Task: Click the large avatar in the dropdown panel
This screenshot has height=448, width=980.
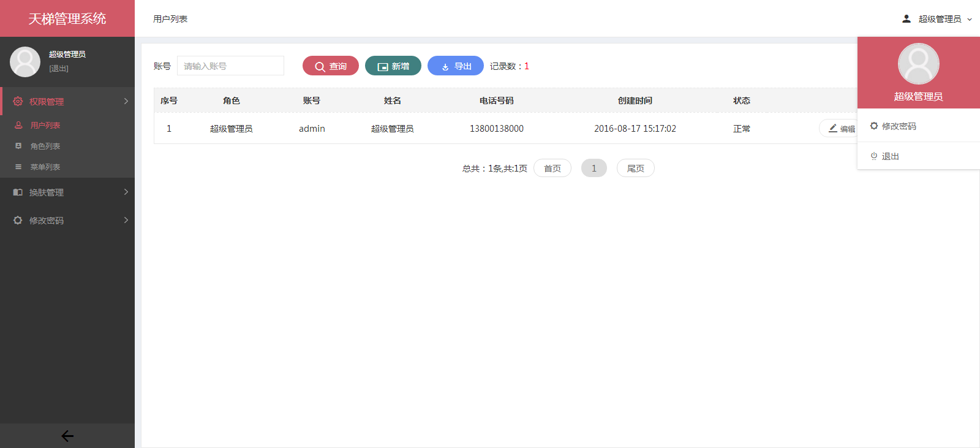Action: pyautogui.click(x=919, y=64)
